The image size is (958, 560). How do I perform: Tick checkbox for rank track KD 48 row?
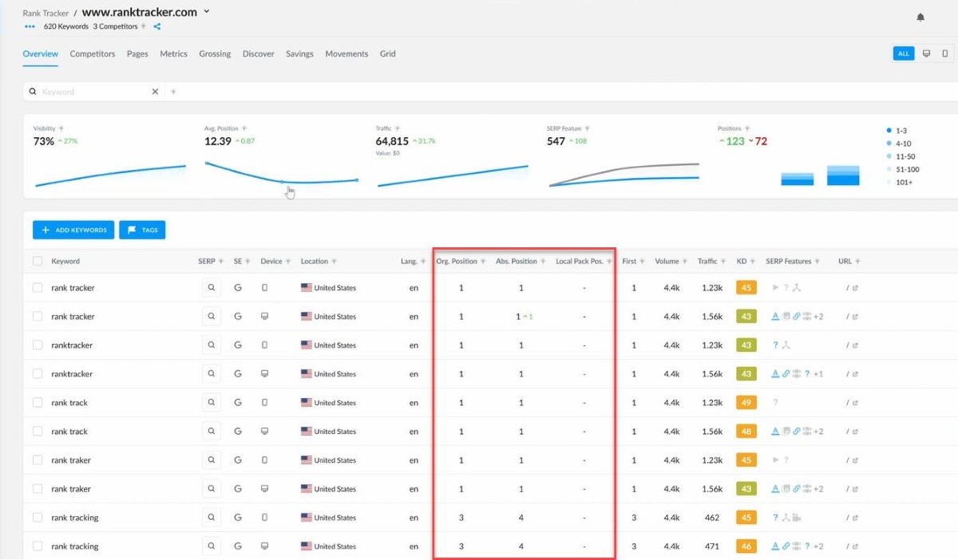coord(38,431)
